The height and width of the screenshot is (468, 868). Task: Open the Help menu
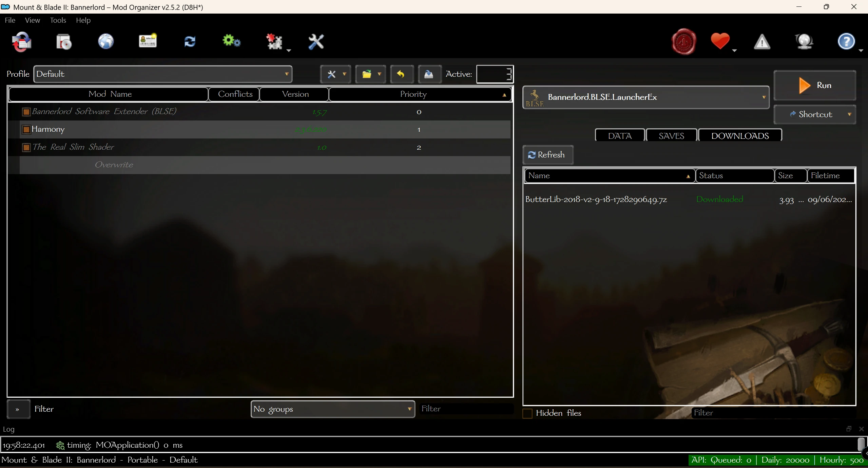(83, 20)
